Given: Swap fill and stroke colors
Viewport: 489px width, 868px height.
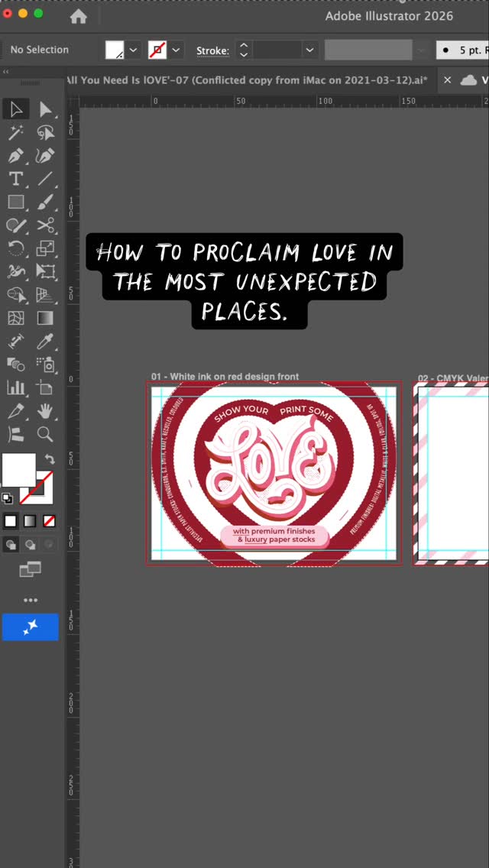Looking at the screenshot, I should click(50, 459).
